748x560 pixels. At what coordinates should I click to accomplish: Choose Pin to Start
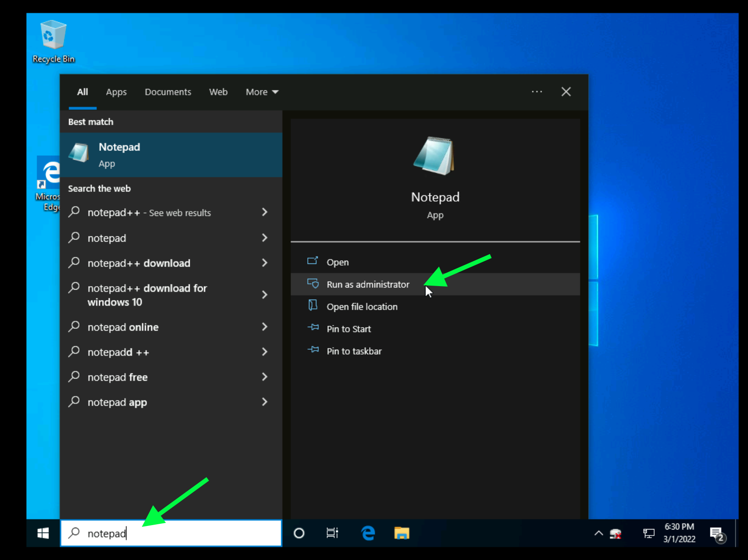click(x=435, y=329)
